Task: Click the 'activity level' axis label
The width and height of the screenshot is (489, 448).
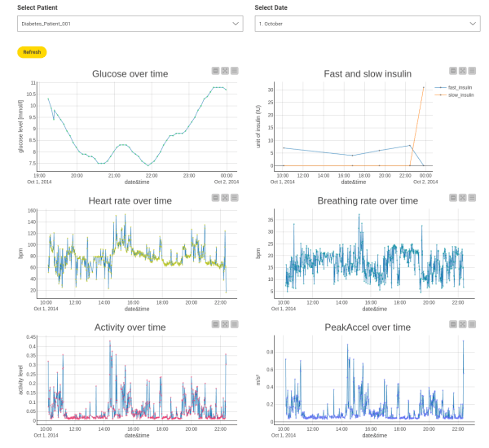Action: [x=20, y=380]
